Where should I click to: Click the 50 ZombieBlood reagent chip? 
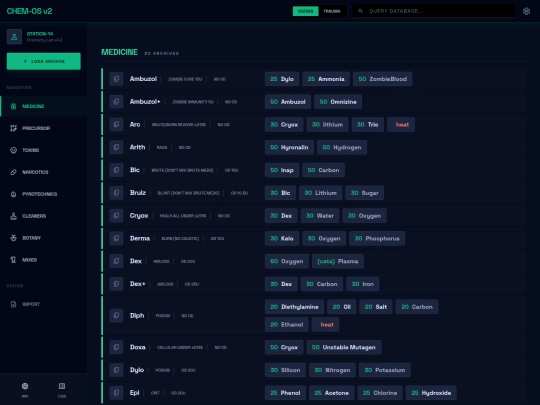coord(383,79)
